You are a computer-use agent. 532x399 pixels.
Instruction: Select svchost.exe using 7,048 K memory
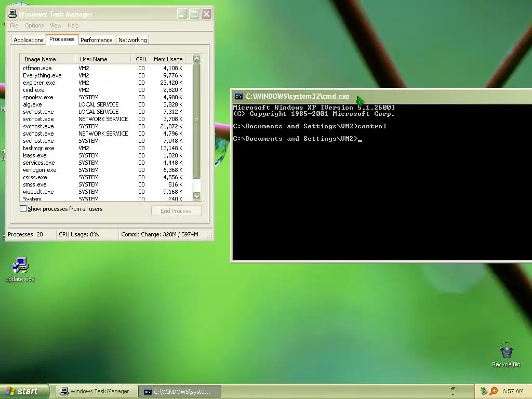(x=106, y=141)
